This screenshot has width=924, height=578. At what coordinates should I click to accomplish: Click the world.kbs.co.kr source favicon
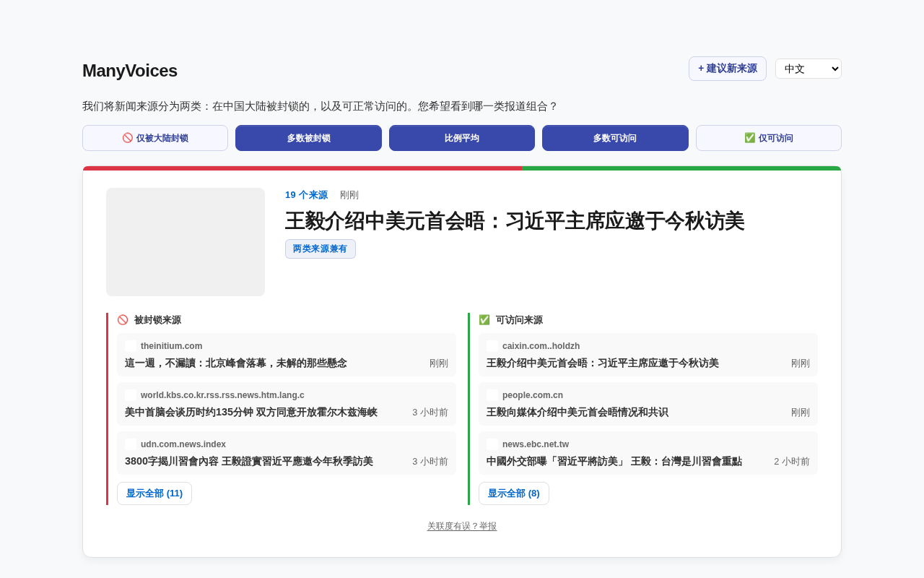pos(131,395)
